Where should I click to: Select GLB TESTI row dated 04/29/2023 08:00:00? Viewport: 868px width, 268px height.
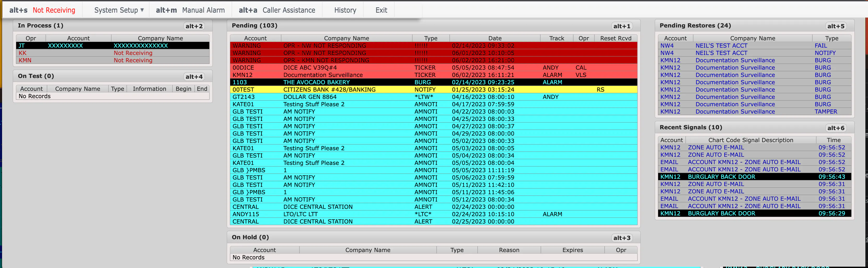[x=434, y=134]
